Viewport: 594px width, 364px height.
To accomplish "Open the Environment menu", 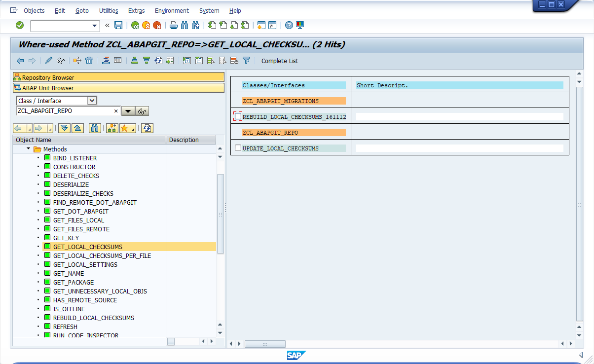I will coord(172,10).
